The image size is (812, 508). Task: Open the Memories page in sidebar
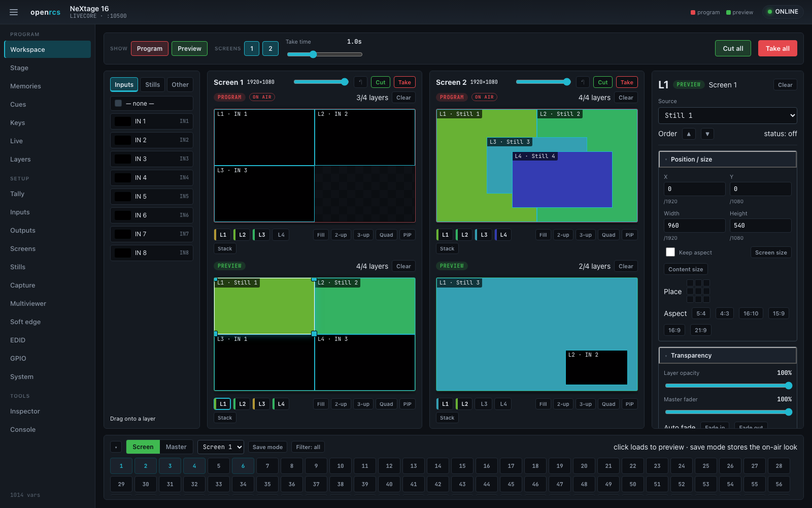47,86
